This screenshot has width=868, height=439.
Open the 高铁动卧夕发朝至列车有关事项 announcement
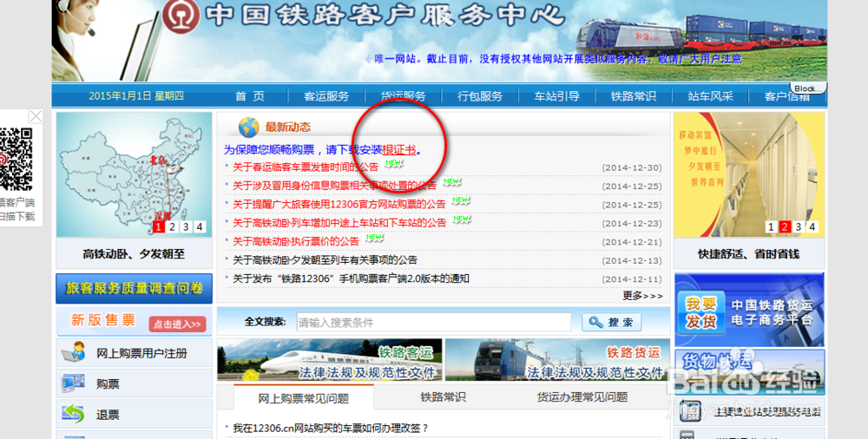click(325, 259)
